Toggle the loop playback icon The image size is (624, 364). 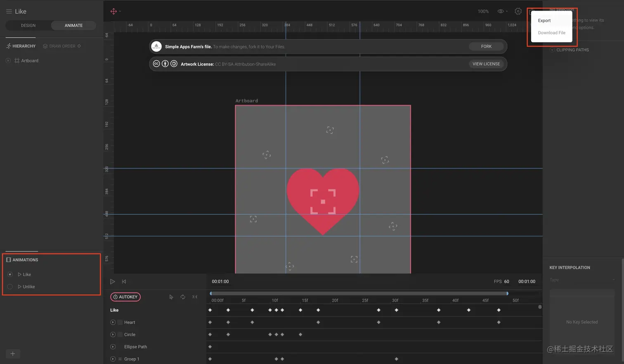click(183, 297)
